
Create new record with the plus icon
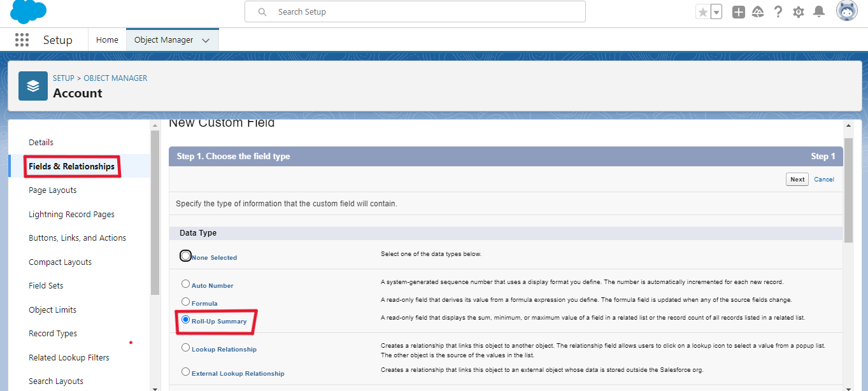pos(738,11)
